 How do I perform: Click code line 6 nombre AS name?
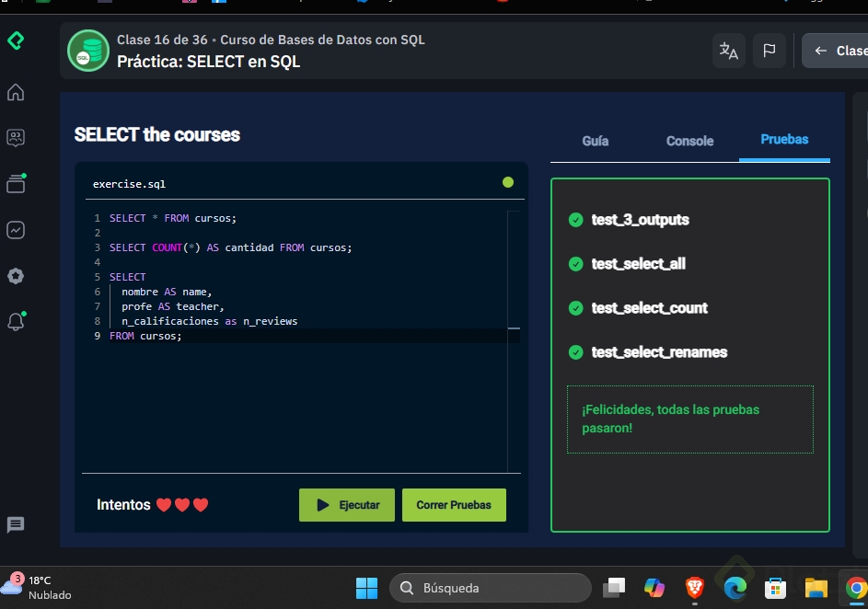click(167, 292)
